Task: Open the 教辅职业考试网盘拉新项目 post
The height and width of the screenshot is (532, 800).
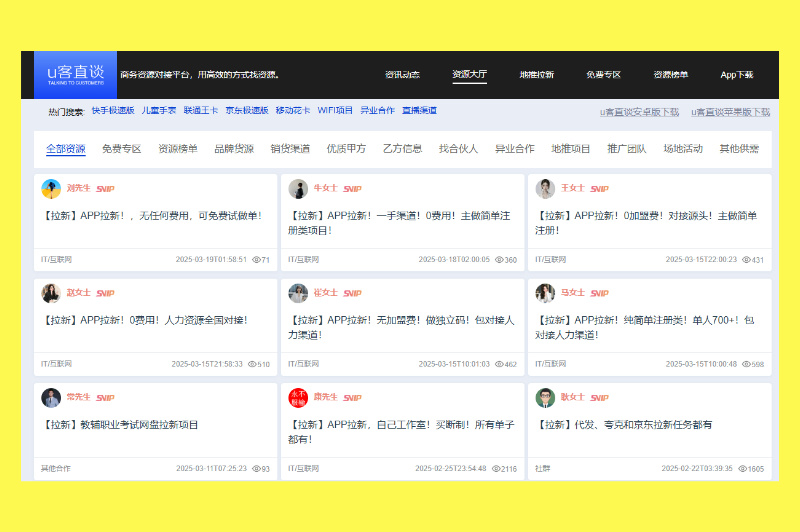Action: pos(119,425)
